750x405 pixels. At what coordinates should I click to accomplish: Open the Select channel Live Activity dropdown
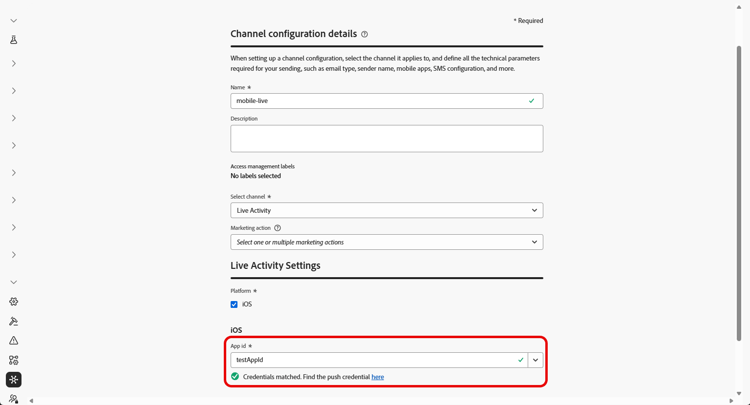[386, 211]
